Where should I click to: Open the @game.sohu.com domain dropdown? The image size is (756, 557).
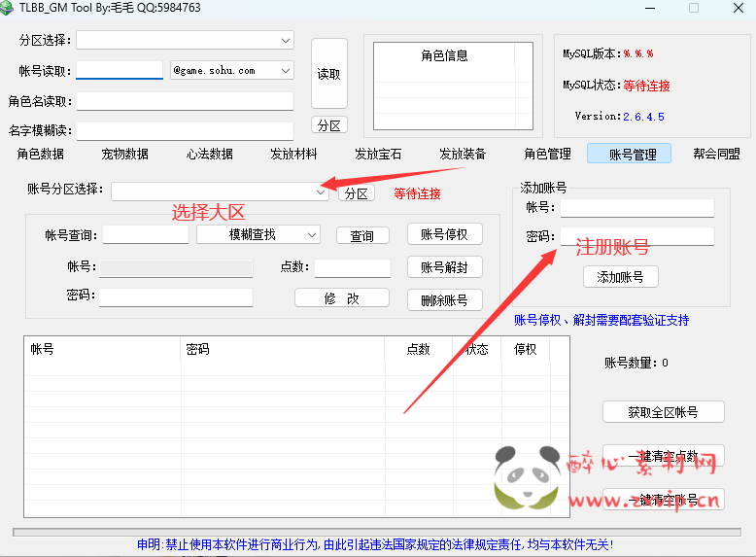[232, 70]
